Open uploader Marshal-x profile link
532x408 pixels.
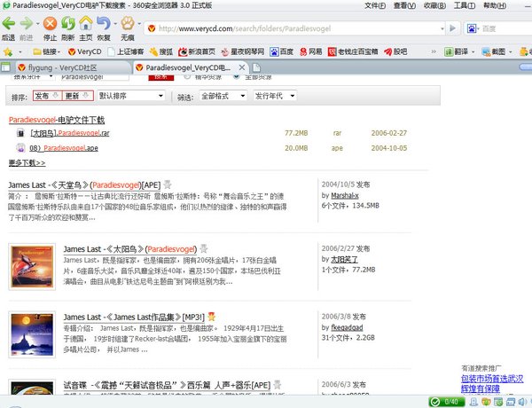(345, 195)
